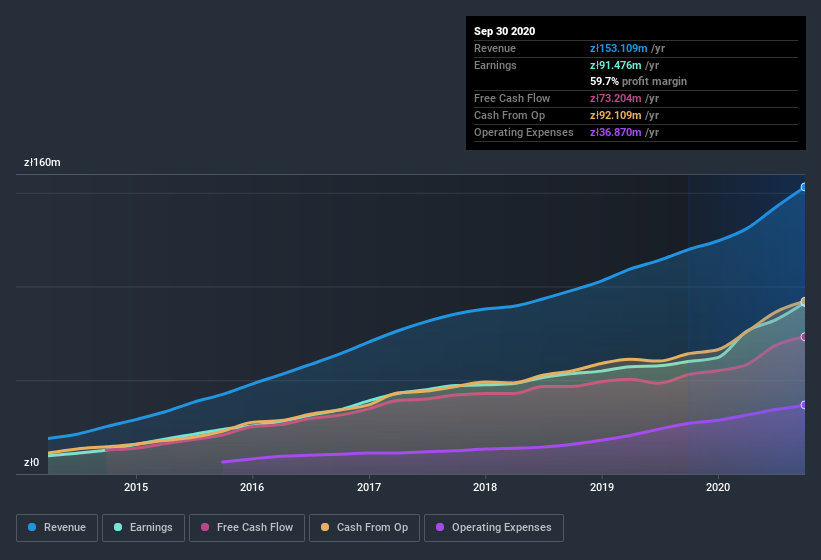Screen dimensions: 821x560
Task: Click the Cash From Op endpoint marker
Action: [804, 301]
